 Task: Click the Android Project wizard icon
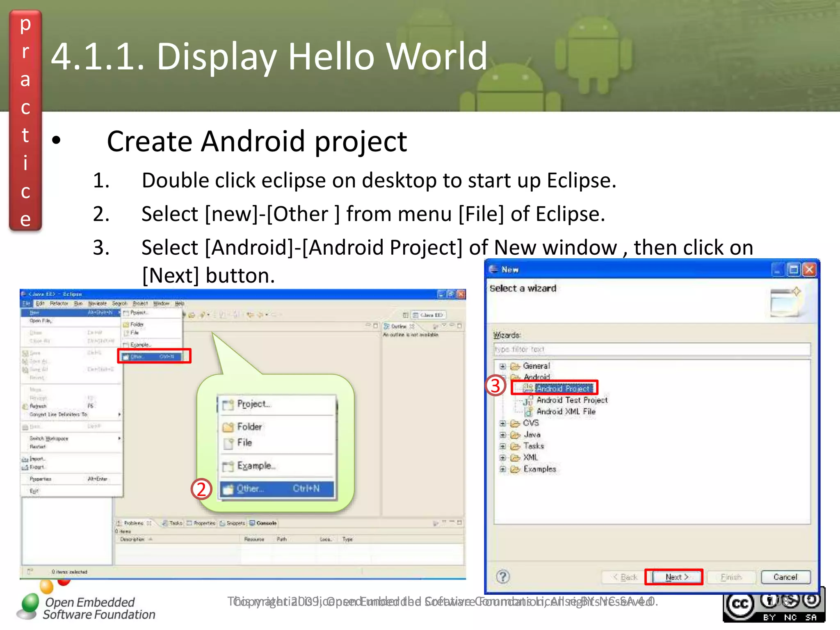tap(529, 388)
